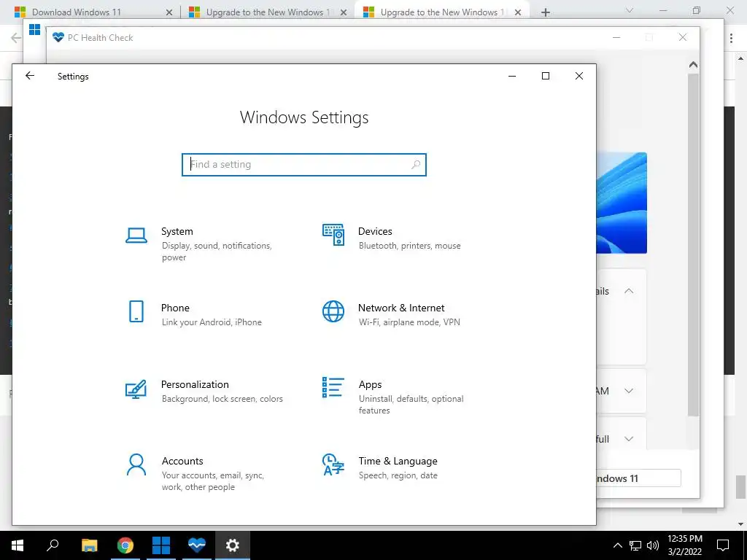Minimize the Settings window
The image size is (747, 560).
click(512, 76)
